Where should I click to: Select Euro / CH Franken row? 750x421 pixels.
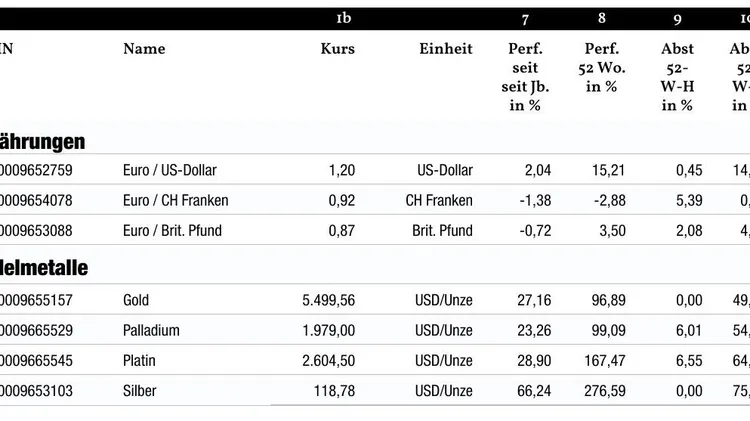point(175,201)
